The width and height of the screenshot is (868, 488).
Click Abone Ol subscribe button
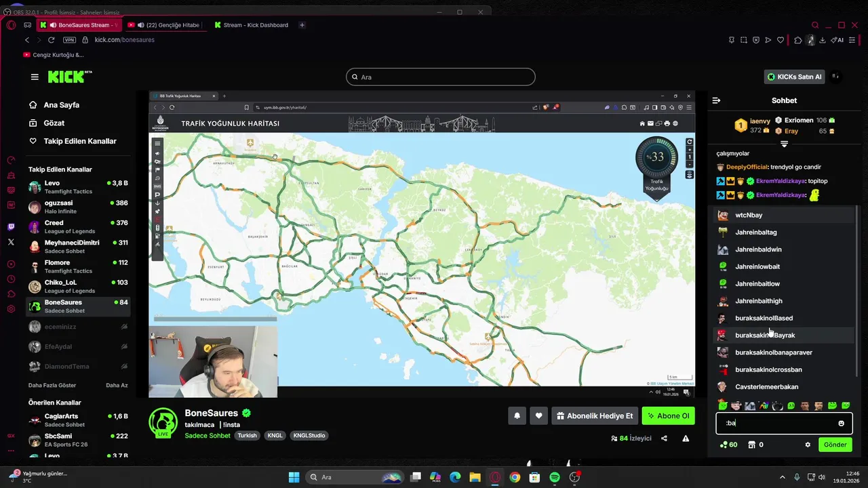(668, 415)
